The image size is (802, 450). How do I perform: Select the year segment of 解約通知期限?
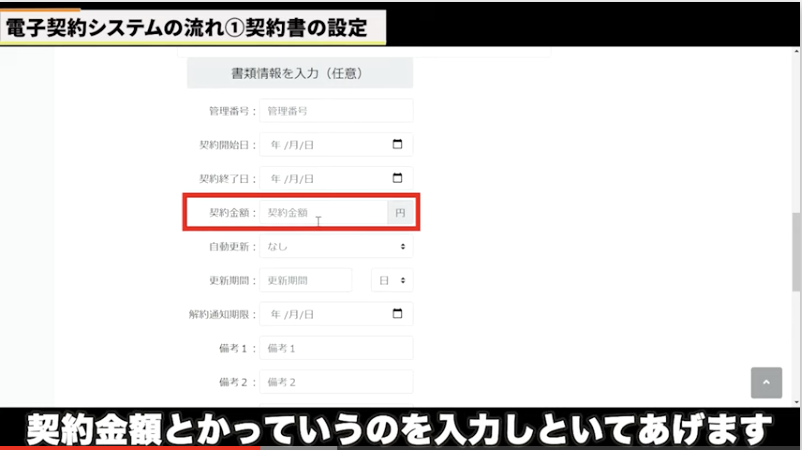(275, 314)
